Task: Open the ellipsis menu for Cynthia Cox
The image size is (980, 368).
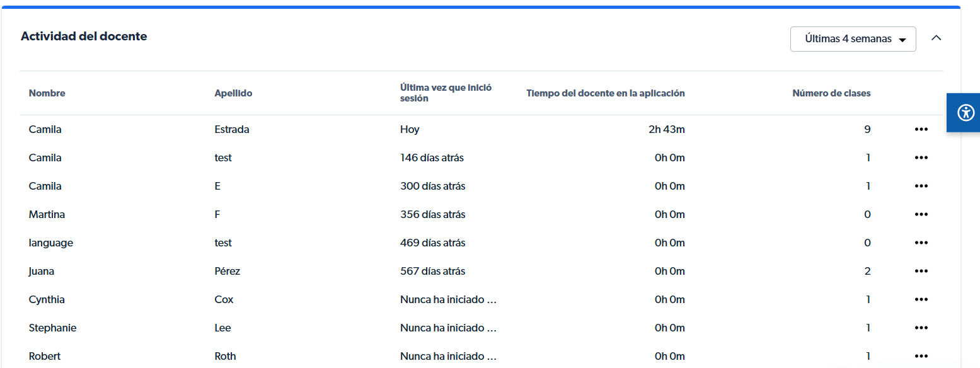Action: point(921,299)
